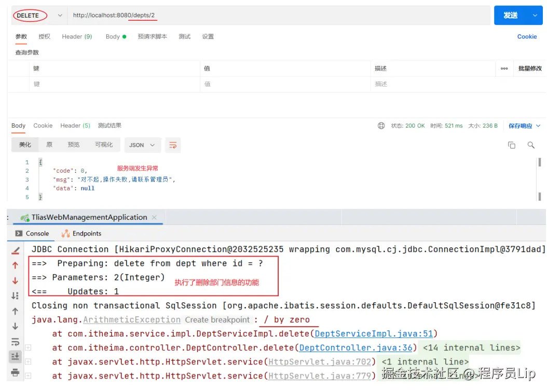547x392 pixels.
Task: Click the sort/dump threads icon
Action: coord(16,296)
